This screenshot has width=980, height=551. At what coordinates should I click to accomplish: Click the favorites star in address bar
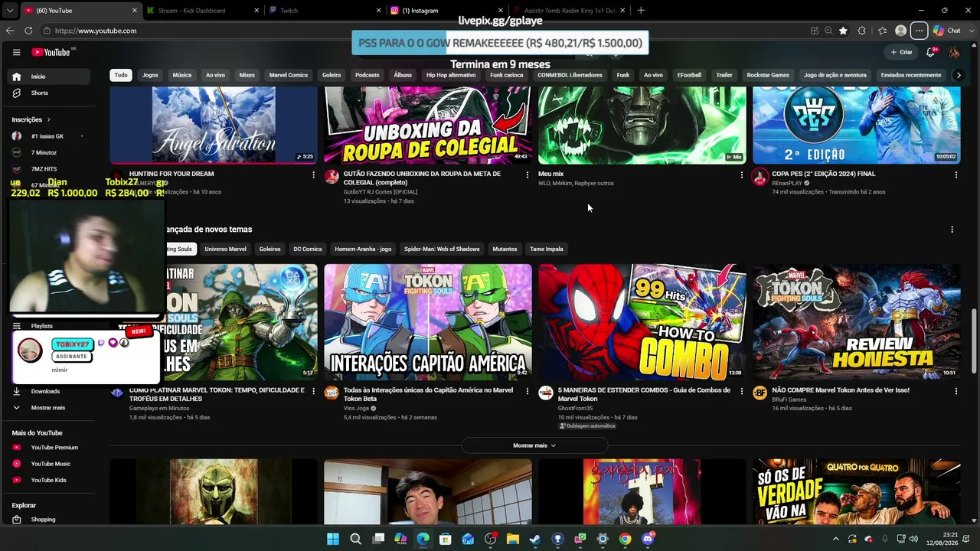(843, 31)
